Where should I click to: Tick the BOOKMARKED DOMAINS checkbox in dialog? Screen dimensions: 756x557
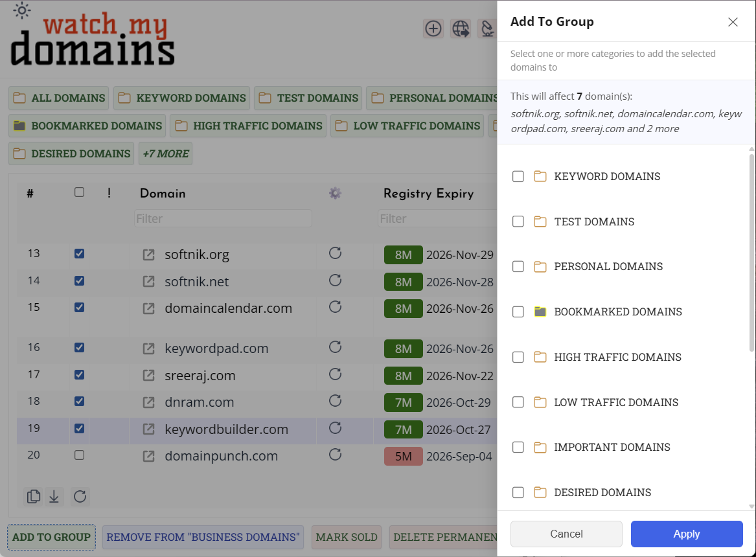(518, 312)
